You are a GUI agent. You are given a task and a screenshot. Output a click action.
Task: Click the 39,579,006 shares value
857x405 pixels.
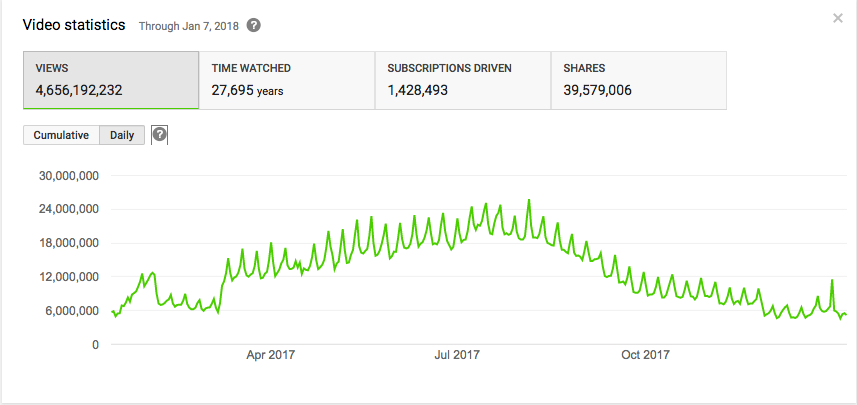(x=597, y=90)
